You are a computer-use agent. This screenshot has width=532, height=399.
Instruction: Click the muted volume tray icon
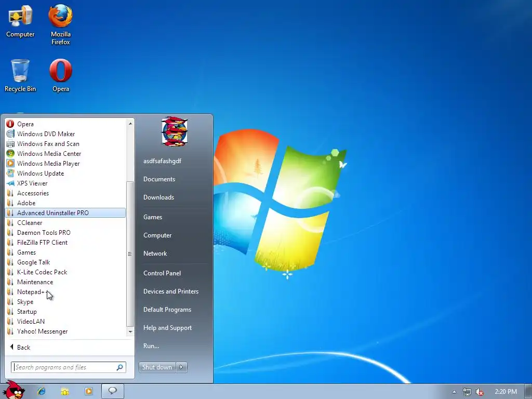coord(479,392)
